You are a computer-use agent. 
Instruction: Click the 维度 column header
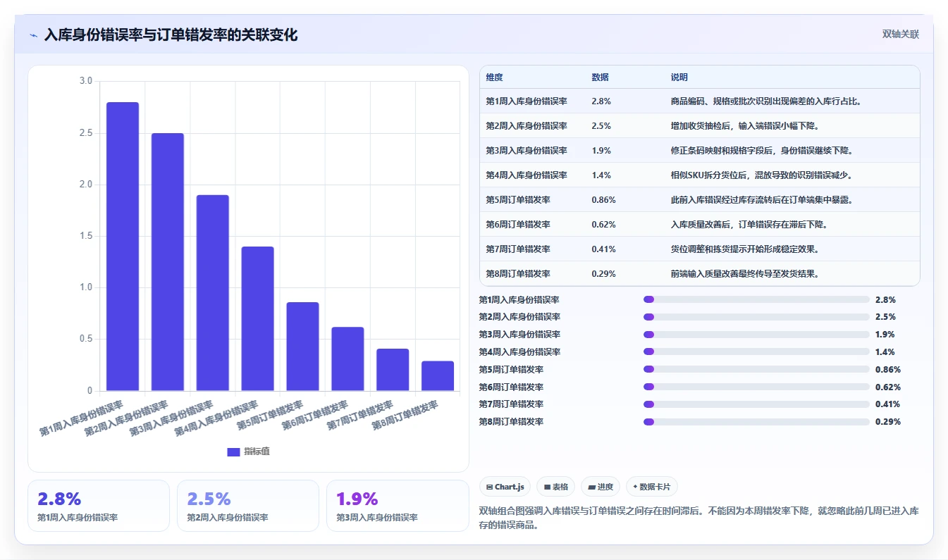[495, 77]
